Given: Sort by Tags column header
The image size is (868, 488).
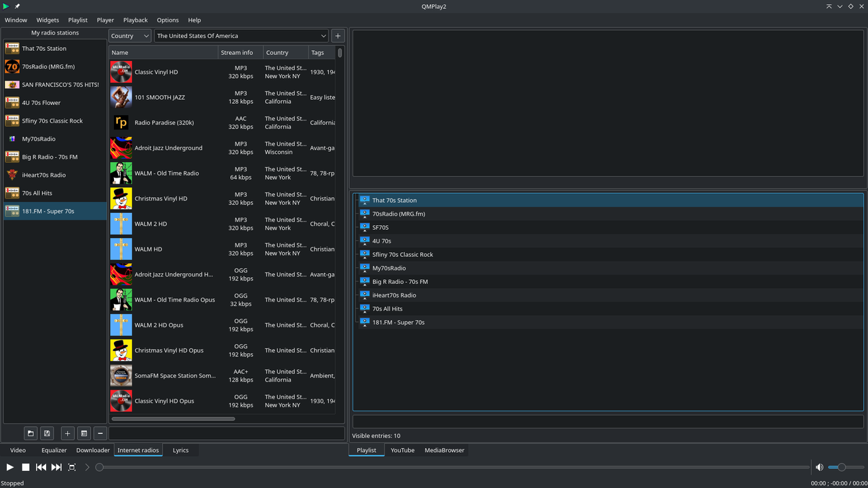Looking at the screenshot, I should point(321,52).
